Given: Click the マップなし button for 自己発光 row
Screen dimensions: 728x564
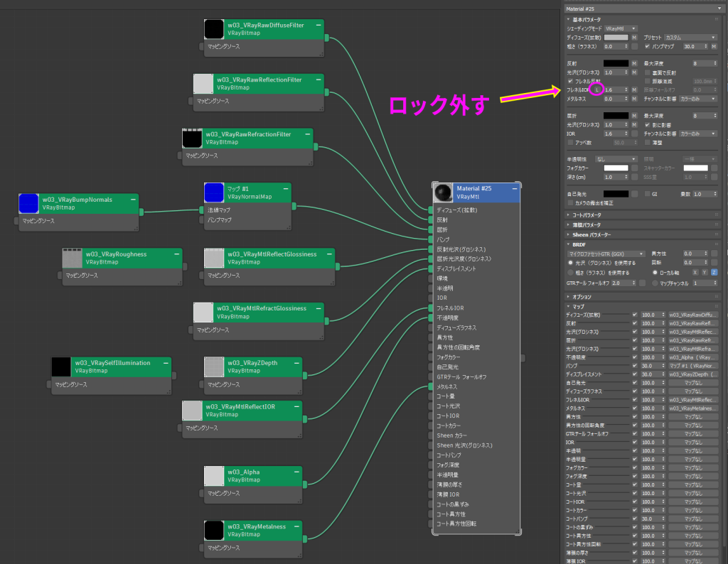Looking at the screenshot, I should click(692, 382).
